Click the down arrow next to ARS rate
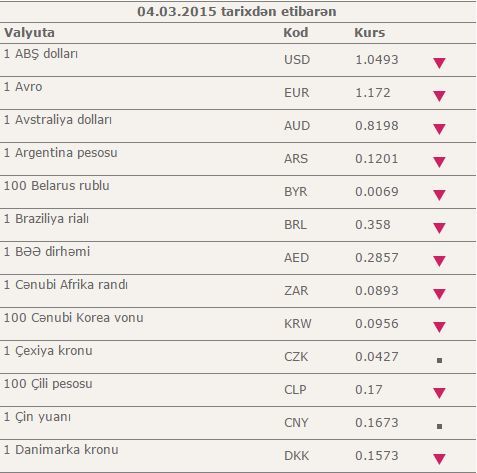 439,162
